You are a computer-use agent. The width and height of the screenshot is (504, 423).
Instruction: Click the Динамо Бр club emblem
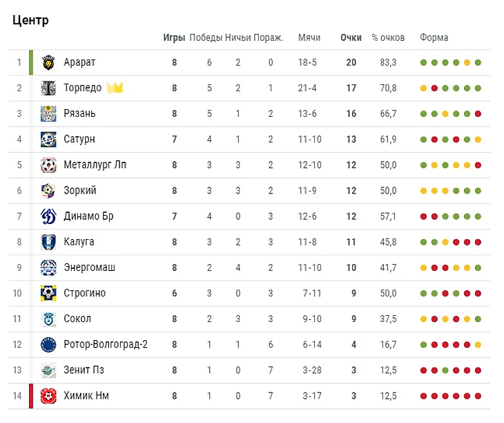(x=48, y=216)
